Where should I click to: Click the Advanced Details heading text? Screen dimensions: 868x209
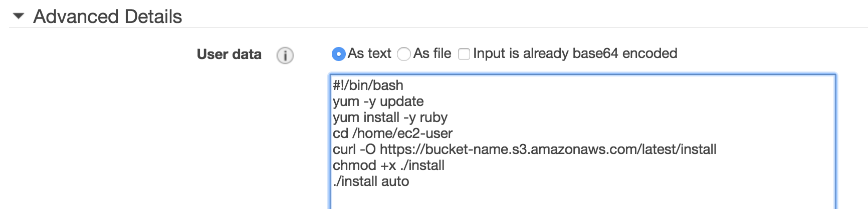pos(107,16)
